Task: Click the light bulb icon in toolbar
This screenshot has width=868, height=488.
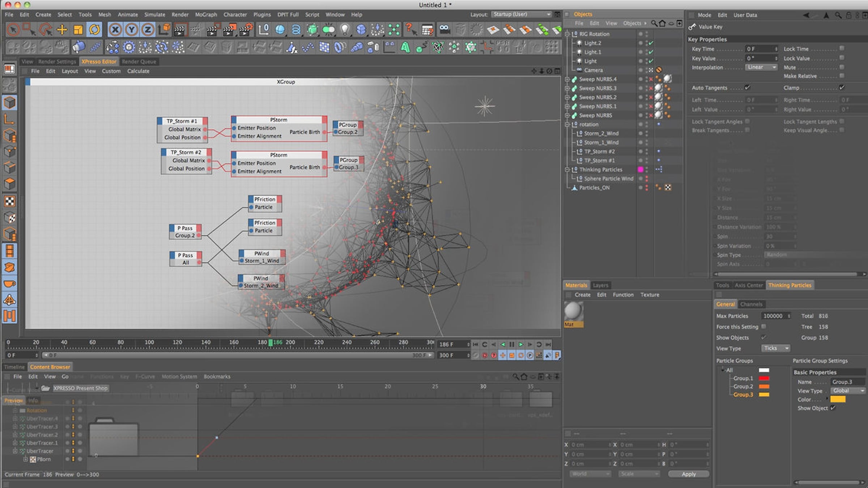Action: 345,30
